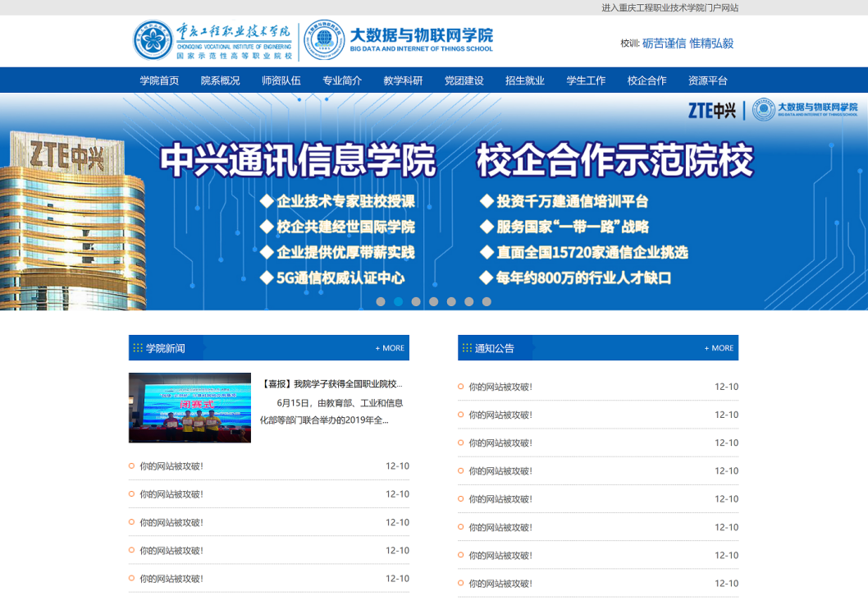Open 校企合作 in the navigation bar

coord(646,80)
